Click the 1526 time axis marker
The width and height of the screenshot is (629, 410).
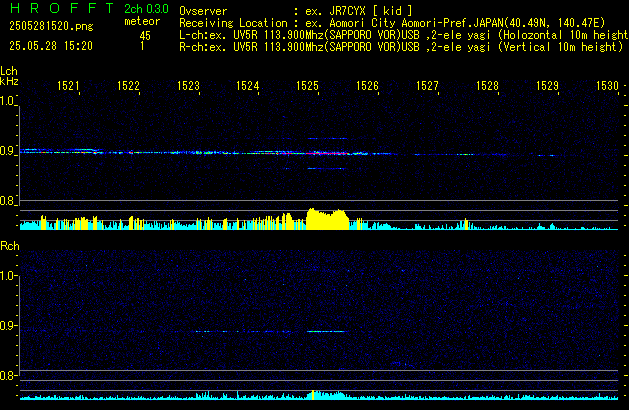(367, 86)
